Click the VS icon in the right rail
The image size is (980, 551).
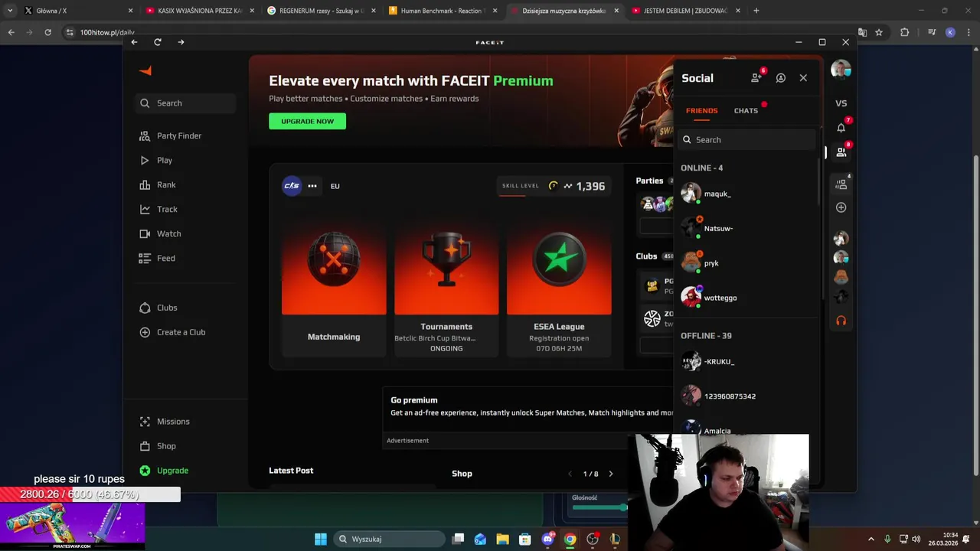(x=841, y=103)
